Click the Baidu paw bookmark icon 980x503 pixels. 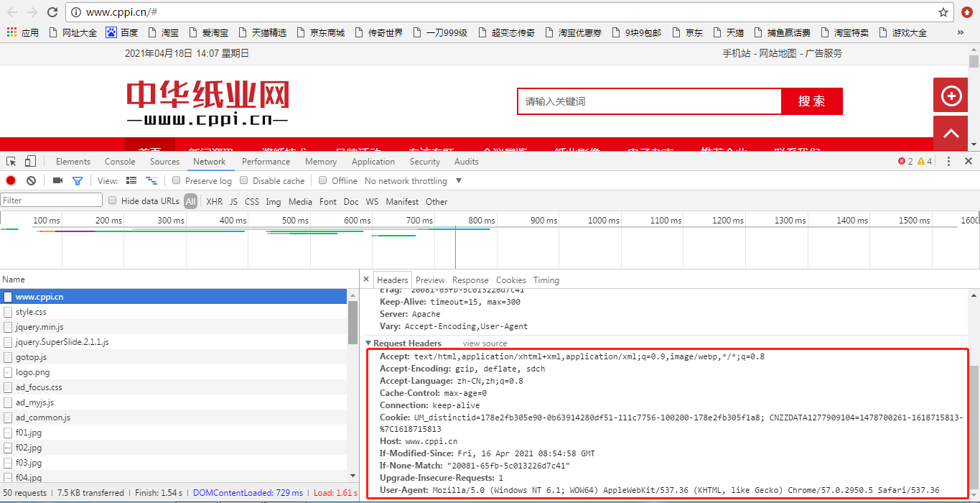(111, 32)
